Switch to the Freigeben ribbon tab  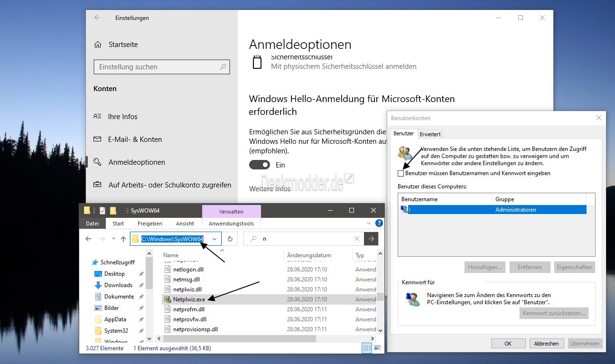tap(150, 224)
